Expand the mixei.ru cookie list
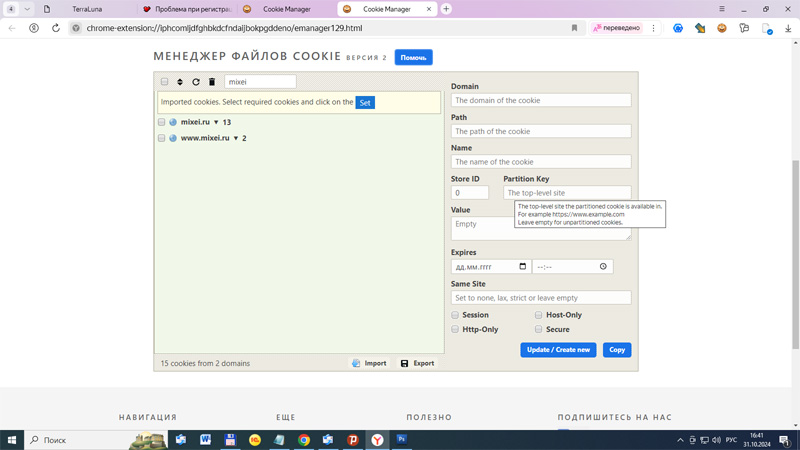Screen dimensions: 800x450 216,122
